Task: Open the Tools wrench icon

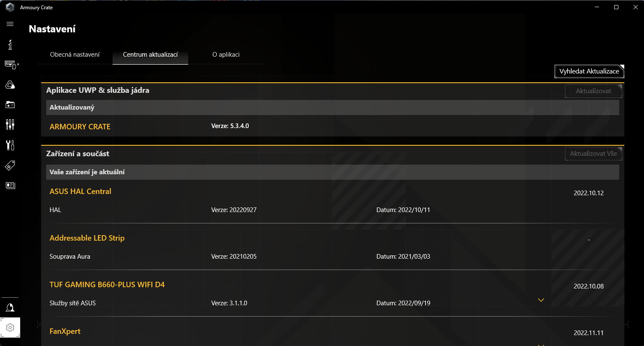Action: point(10,145)
